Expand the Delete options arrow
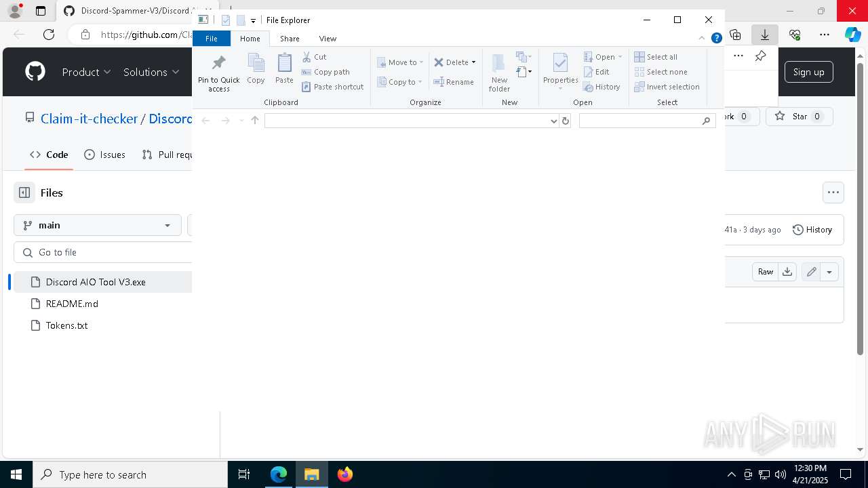Image resolution: width=868 pixels, height=488 pixels. click(x=473, y=62)
